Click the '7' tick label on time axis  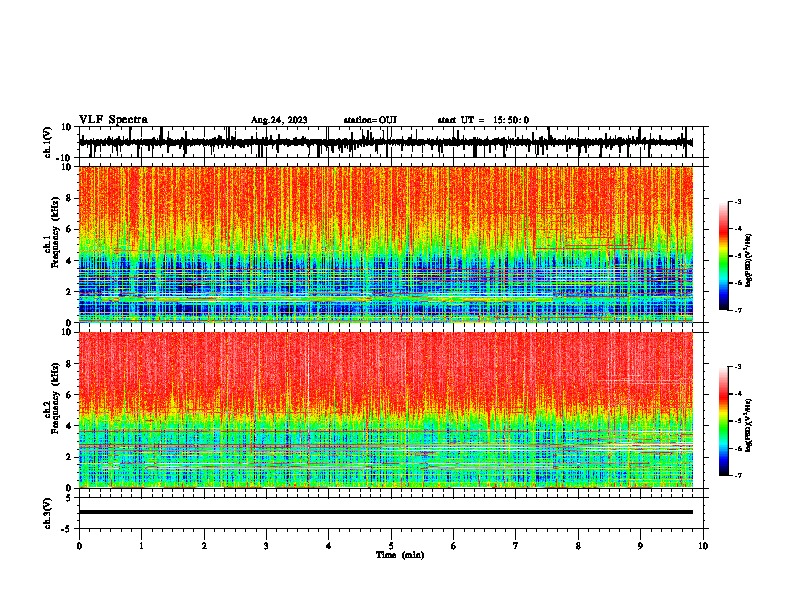pos(516,546)
